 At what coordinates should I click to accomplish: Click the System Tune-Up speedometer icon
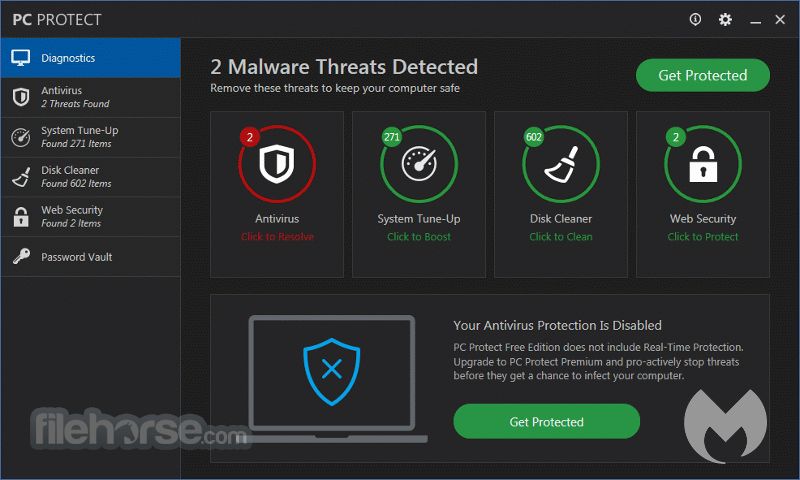tap(419, 164)
